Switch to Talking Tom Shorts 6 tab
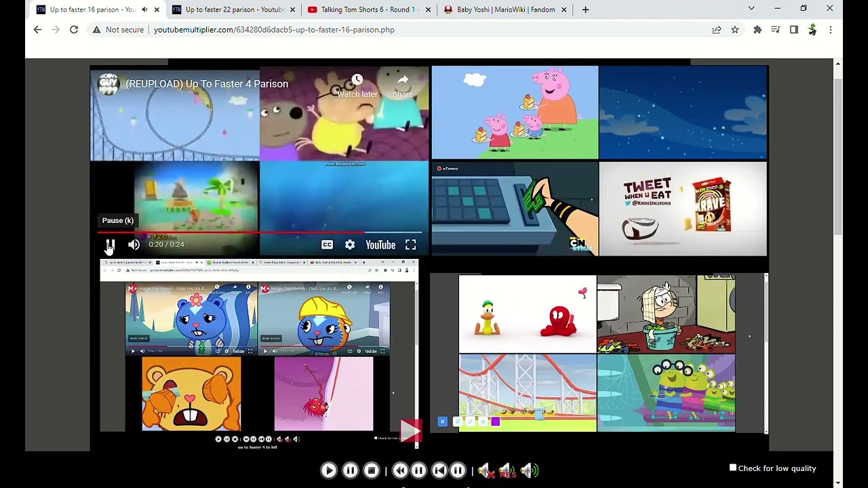Screen dimensions: 868x488 370,9
